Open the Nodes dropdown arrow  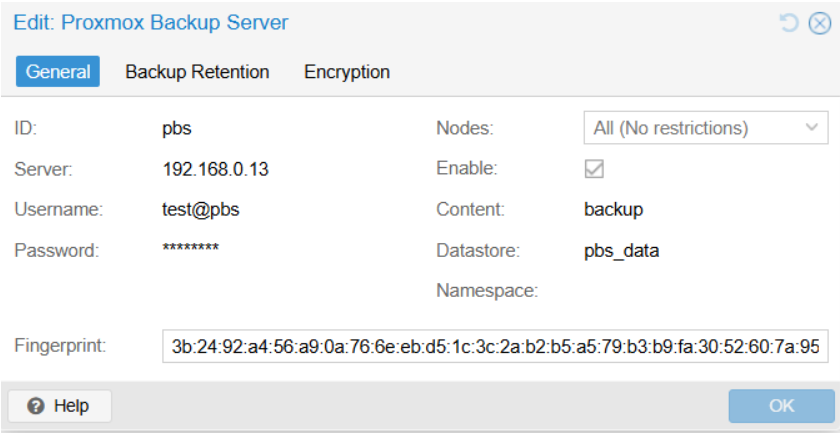pyautogui.click(x=812, y=128)
